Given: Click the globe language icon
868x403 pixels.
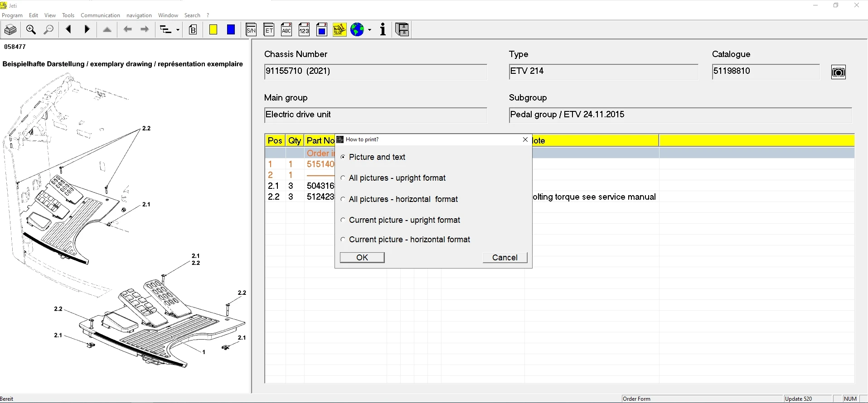Looking at the screenshot, I should 358,30.
